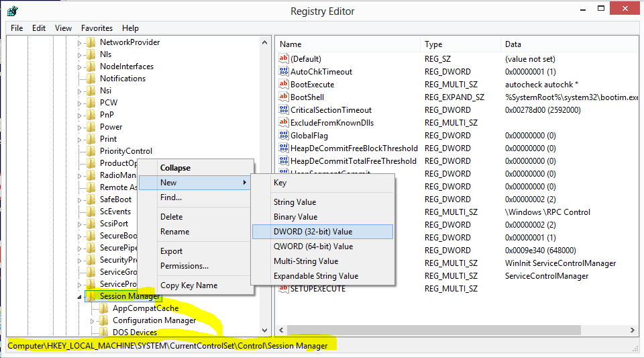Click the tree pane scroll up arrow
644x358 pixels.
[264, 42]
